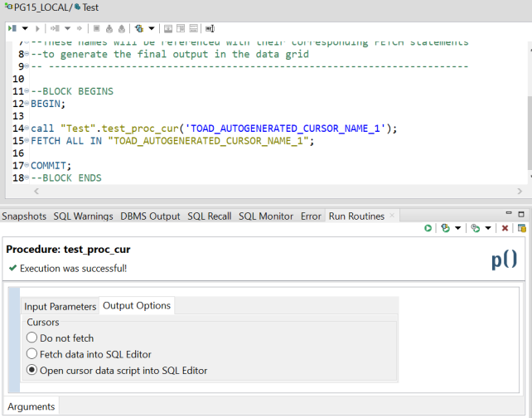Open the dropdown beside the scheduled run clock icon
This screenshot has height=418, width=532.
click(488, 228)
